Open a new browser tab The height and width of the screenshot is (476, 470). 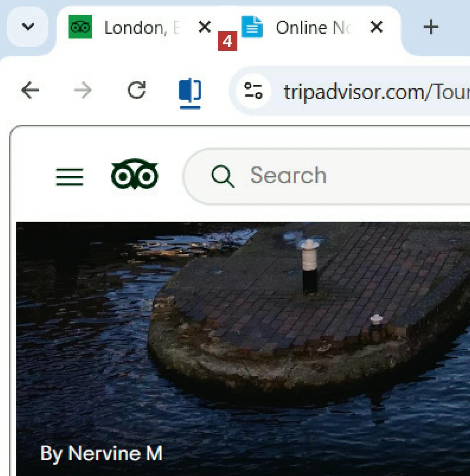pyautogui.click(x=431, y=27)
